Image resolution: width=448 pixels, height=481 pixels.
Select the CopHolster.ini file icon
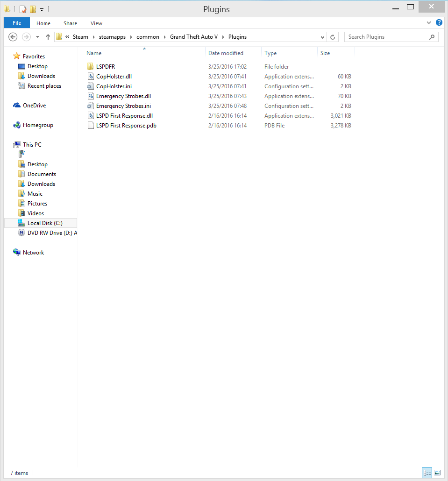tap(90, 86)
